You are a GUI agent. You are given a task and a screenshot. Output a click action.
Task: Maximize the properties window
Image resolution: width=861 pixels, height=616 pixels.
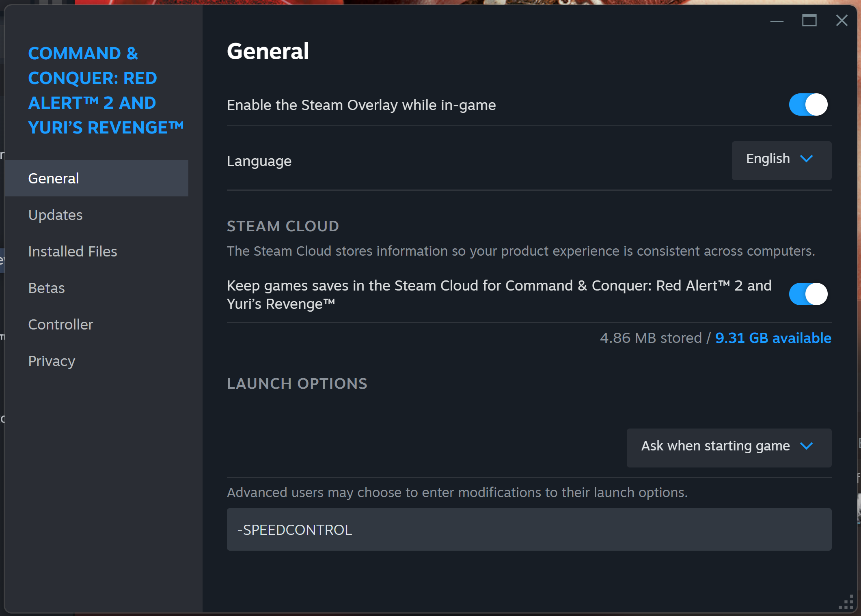(x=809, y=21)
